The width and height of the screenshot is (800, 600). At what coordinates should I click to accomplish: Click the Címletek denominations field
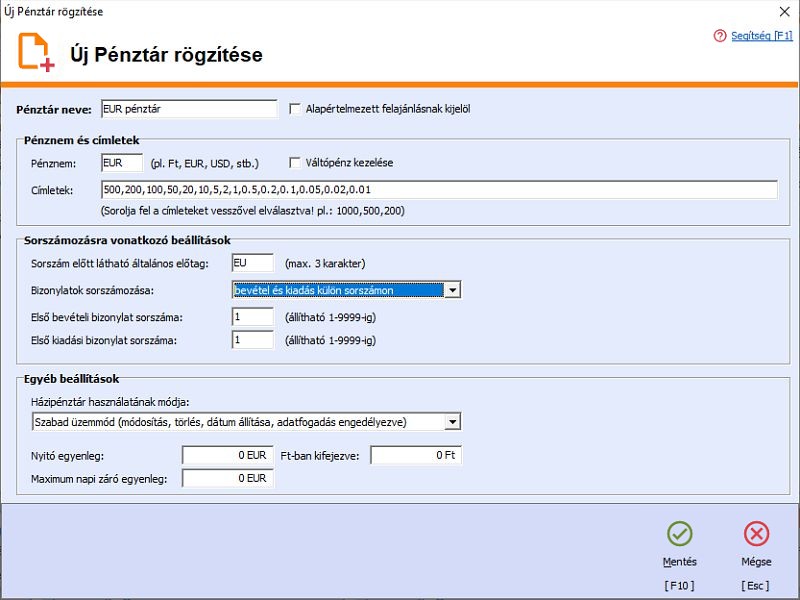400,189
